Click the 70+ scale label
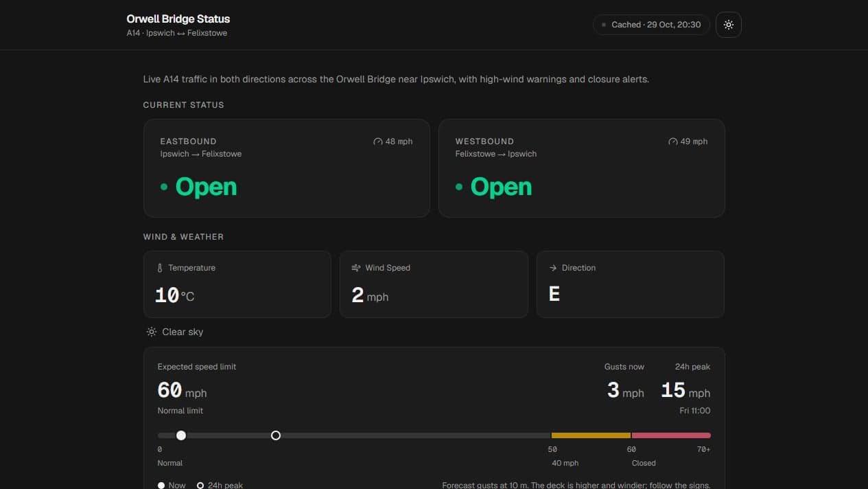 pos(703,449)
